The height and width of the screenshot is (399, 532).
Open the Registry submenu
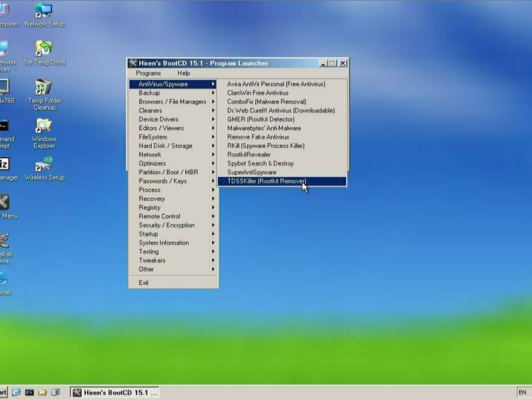point(173,207)
